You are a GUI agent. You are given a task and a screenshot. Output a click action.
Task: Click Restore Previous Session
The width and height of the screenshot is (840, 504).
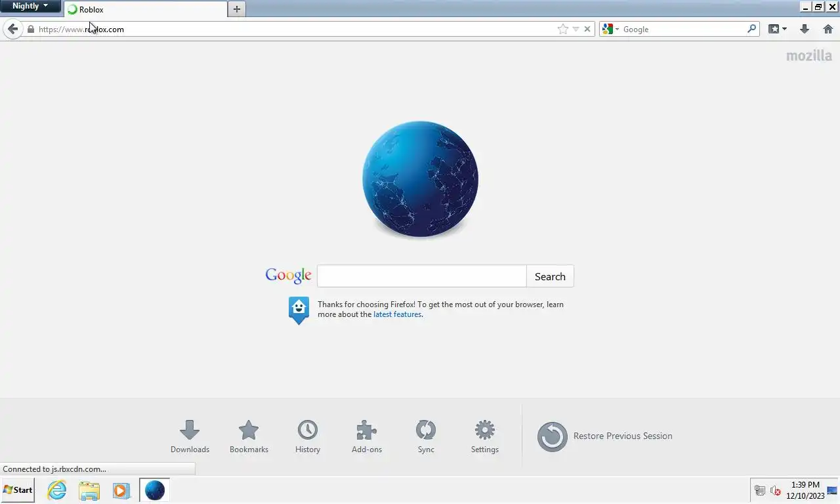tap(604, 436)
